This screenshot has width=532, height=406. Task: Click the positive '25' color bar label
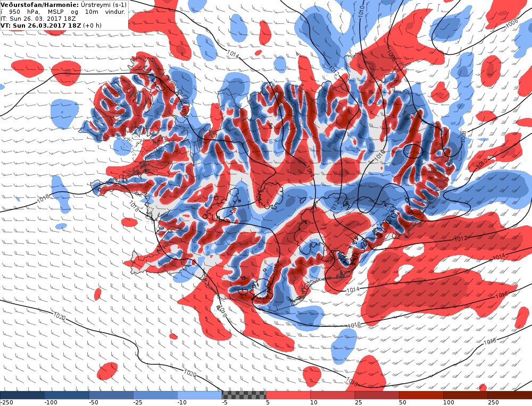[x=358, y=403]
